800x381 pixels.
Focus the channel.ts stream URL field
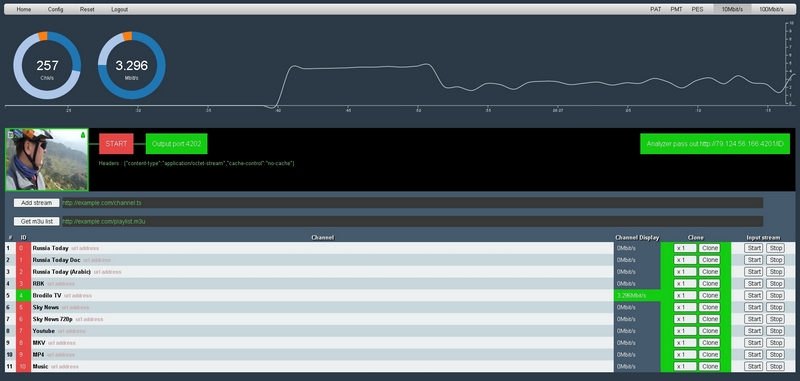pyautogui.click(x=412, y=203)
